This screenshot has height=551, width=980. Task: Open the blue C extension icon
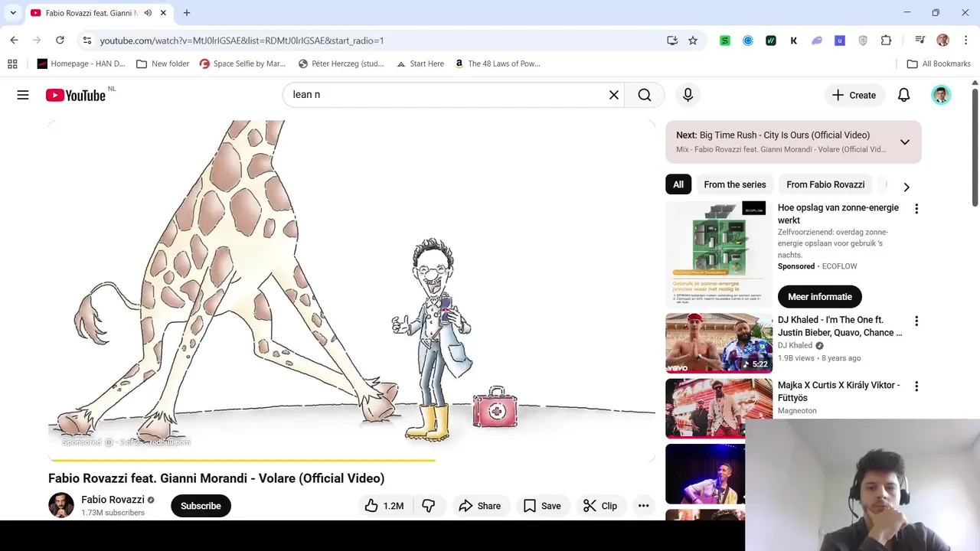click(x=748, y=41)
